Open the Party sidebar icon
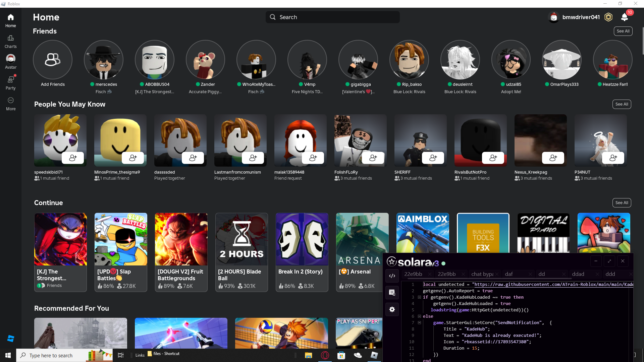Screen dimensions: 644x362 tap(10, 83)
